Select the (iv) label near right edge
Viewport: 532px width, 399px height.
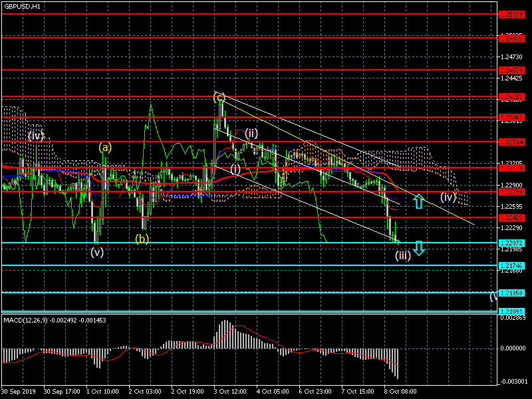(448, 196)
